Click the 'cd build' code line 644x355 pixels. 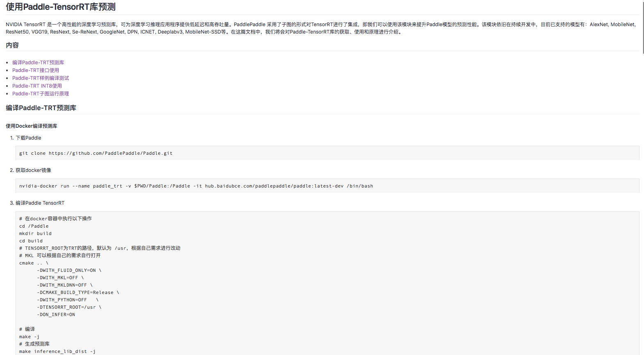31,241
